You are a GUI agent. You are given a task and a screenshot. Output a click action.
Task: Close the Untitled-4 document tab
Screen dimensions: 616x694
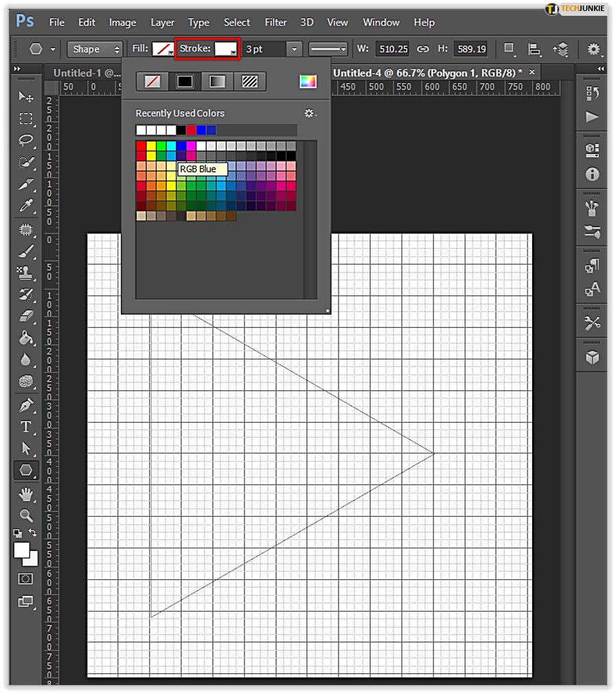(532, 71)
